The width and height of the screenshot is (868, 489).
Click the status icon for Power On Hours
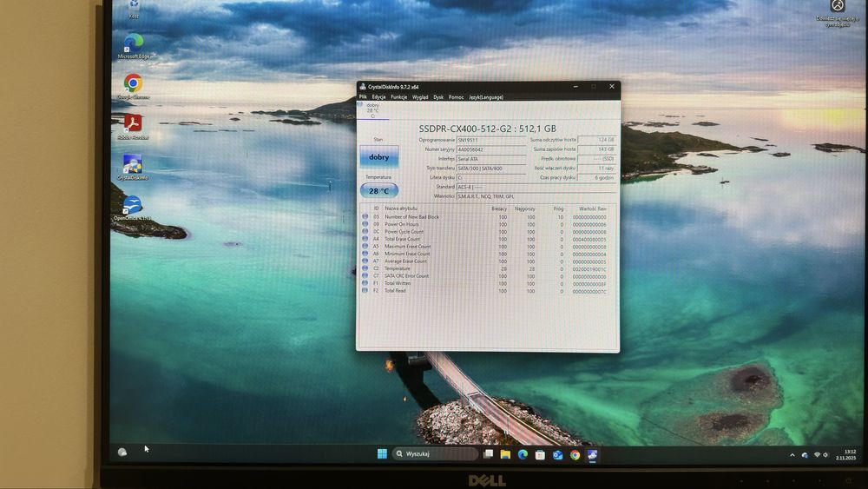[x=365, y=224]
